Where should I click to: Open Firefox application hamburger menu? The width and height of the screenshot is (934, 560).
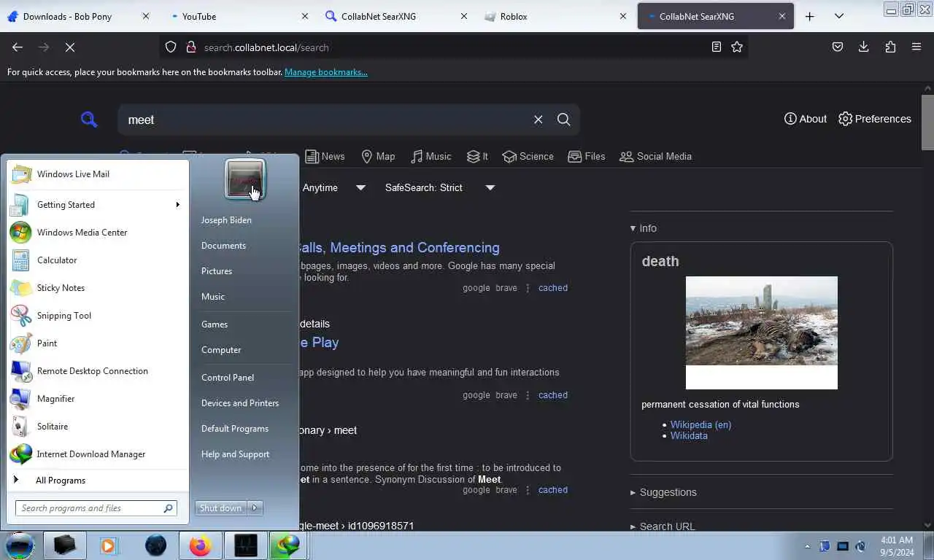[916, 47]
